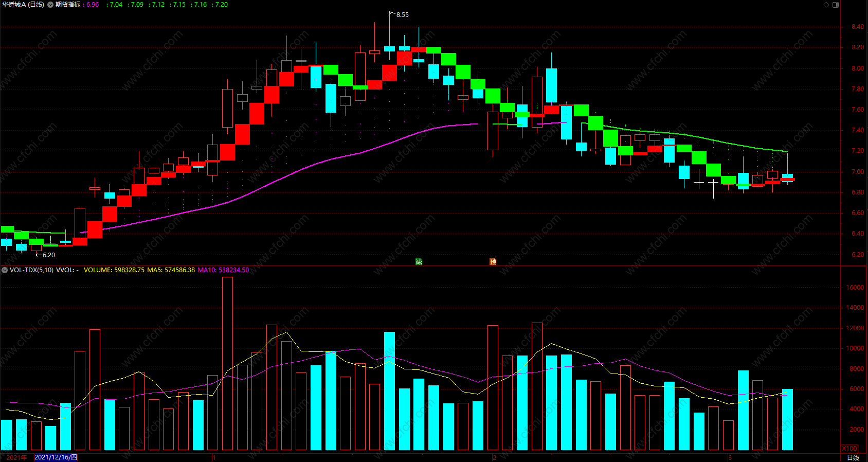Viewport: 868px width, 462px height.
Task: Click the 期货指标 indicator label
Action: pos(67,5)
